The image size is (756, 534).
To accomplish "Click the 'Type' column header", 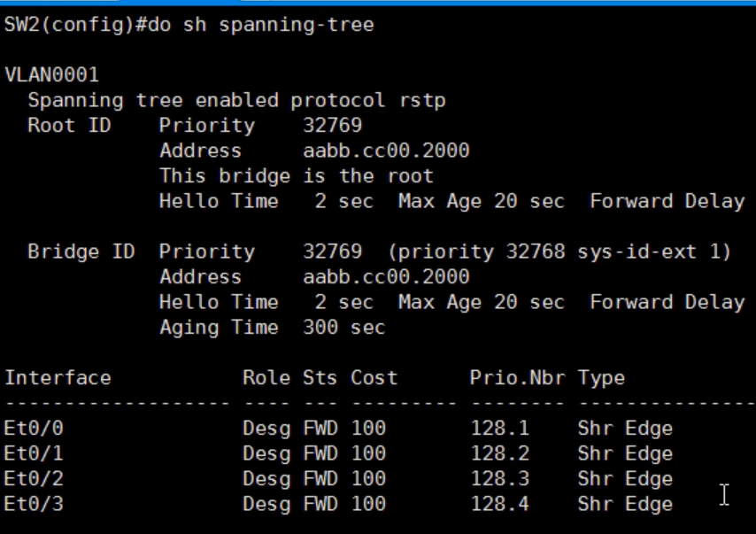I will [601, 379].
